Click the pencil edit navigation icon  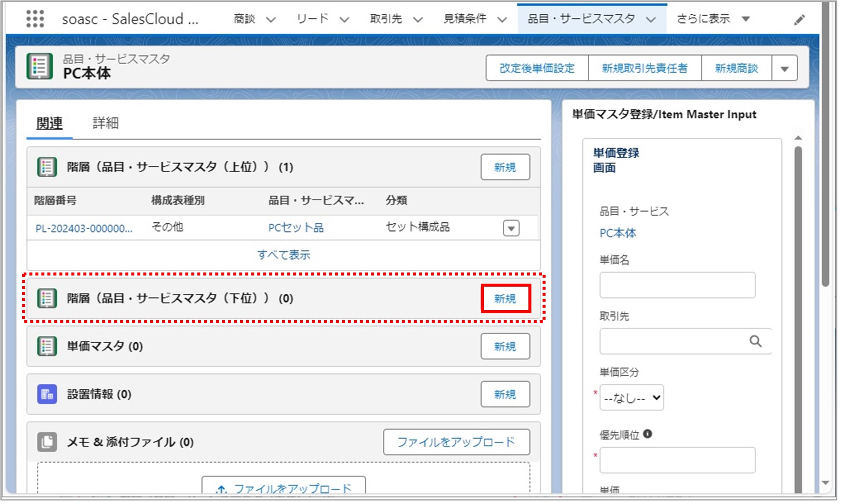click(x=799, y=20)
